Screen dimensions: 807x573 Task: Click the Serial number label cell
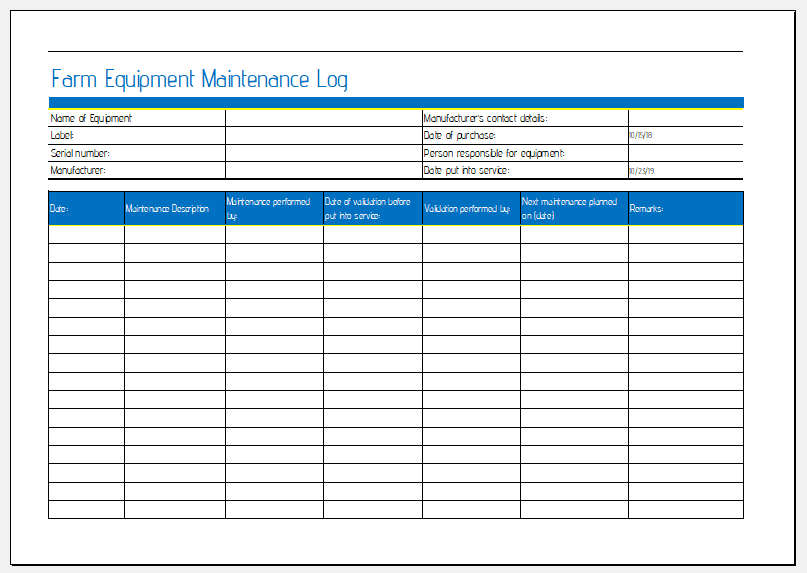click(x=81, y=153)
